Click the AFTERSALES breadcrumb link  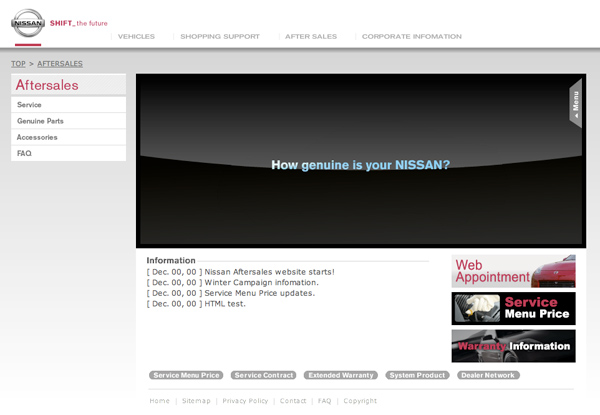click(x=60, y=64)
